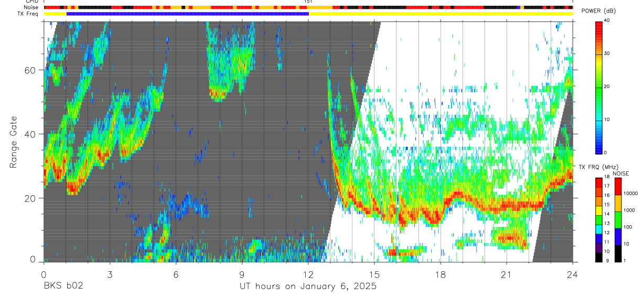Click the 9 tick label on UT hours axis
Screen dimensions: 644x297
[x=242, y=274]
